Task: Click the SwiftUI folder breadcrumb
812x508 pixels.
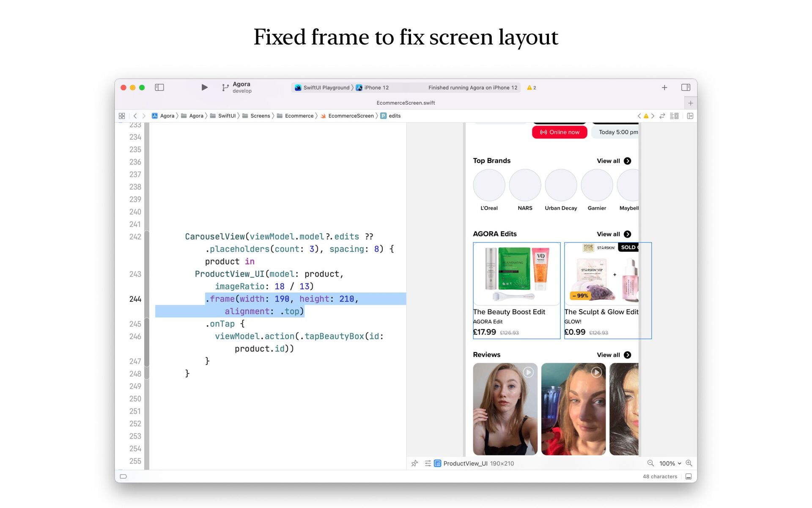Action: click(223, 116)
